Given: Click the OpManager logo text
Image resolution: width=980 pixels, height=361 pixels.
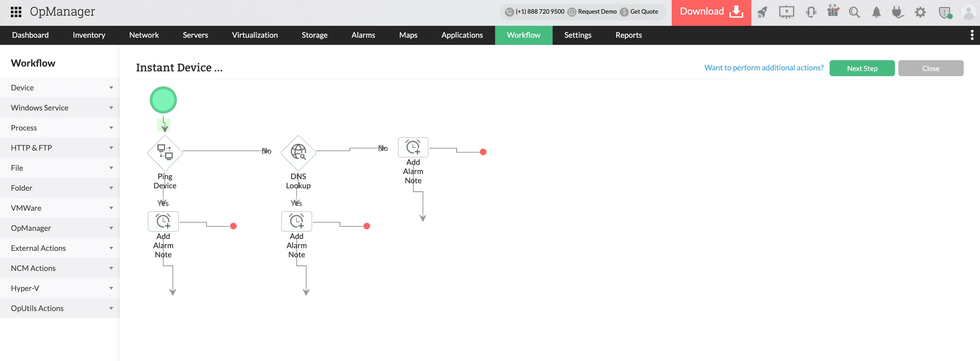Looking at the screenshot, I should pyautogui.click(x=62, y=12).
